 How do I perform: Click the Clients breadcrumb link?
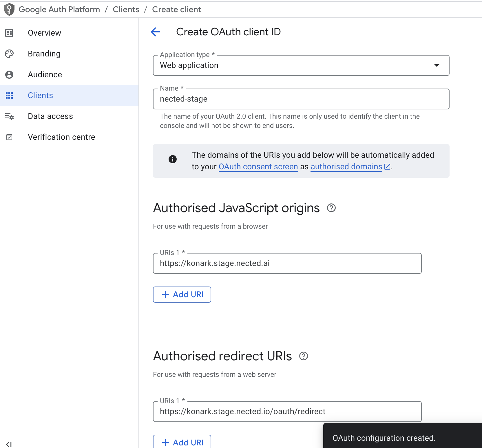click(126, 9)
